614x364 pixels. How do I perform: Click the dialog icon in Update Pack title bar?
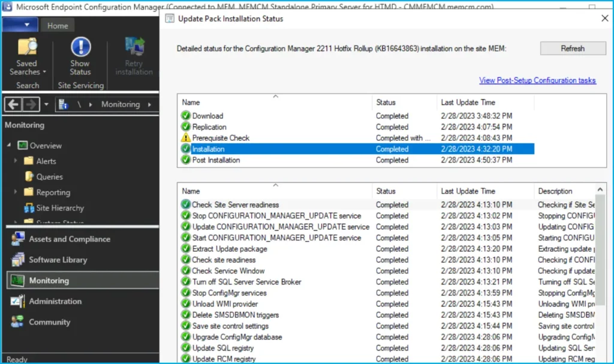coord(170,19)
